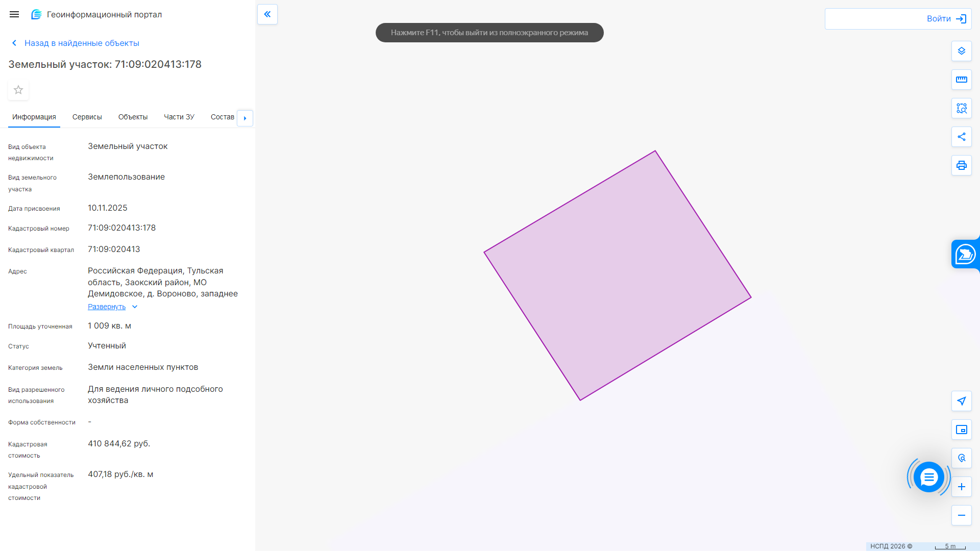Screen dimensions: 980x554
Task: Zoom in with the plus button
Action: [x=961, y=487]
